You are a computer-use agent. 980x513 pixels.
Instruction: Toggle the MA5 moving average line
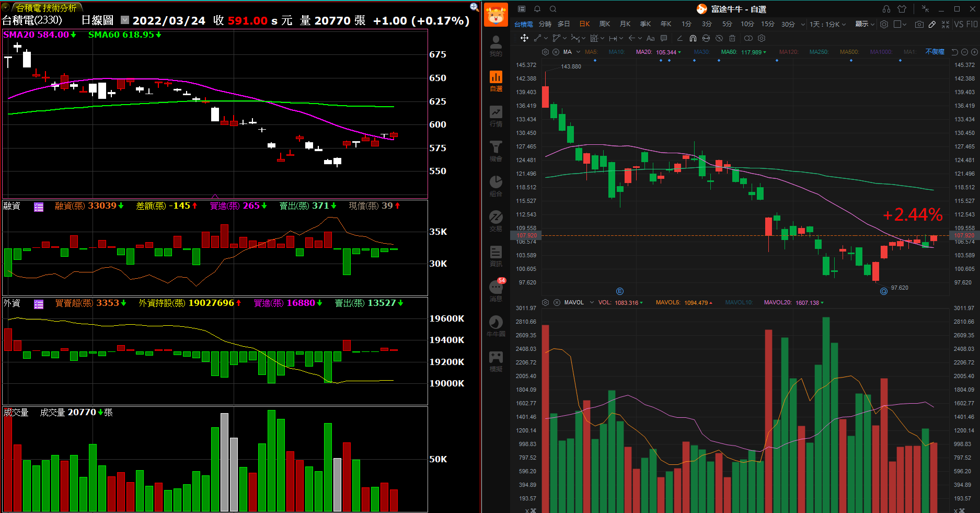[591, 52]
